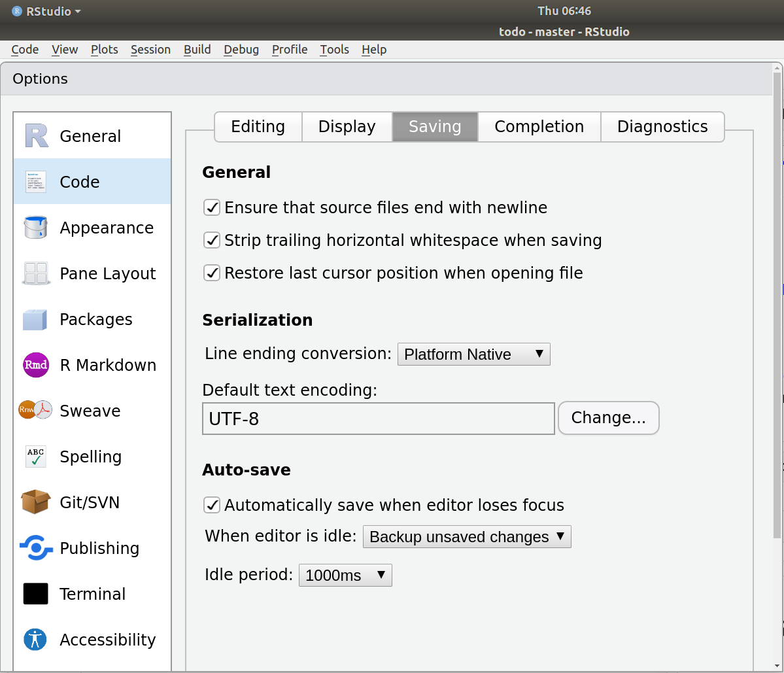The width and height of the screenshot is (784, 673).
Task: Click the Sweave Rnw PDF icon
Action: [x=35, y=410]
